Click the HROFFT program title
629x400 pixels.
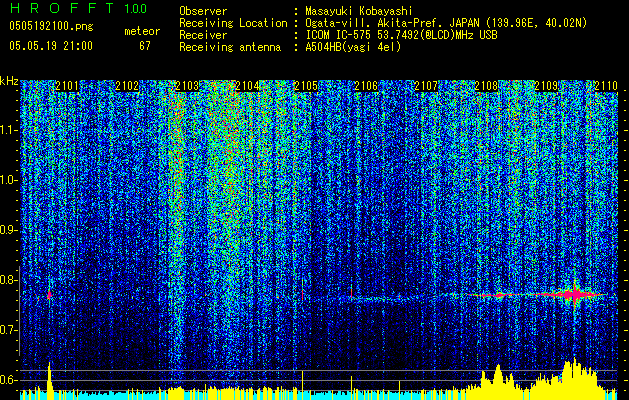[x=61, y=9]
